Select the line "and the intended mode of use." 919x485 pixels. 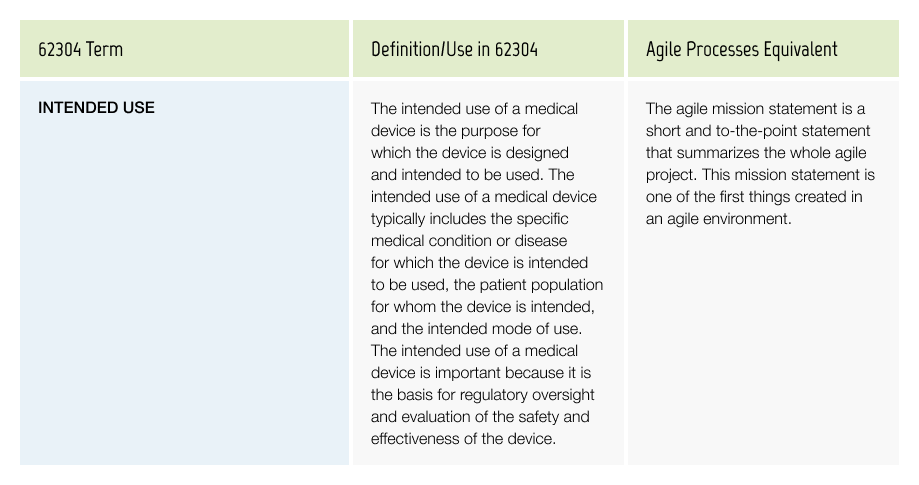pyautogui.click(x=476, y=329)
